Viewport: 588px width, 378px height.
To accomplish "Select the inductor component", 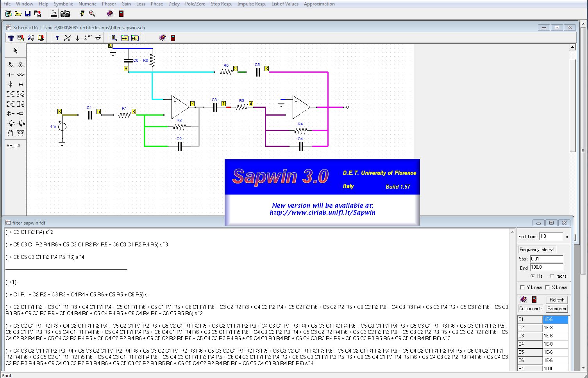I will (21, 75).
